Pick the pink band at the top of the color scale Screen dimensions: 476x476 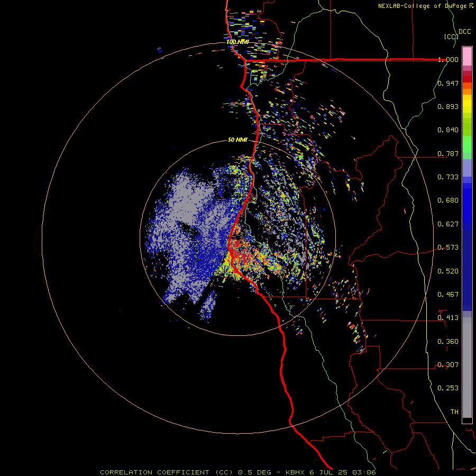click(467, 57)
